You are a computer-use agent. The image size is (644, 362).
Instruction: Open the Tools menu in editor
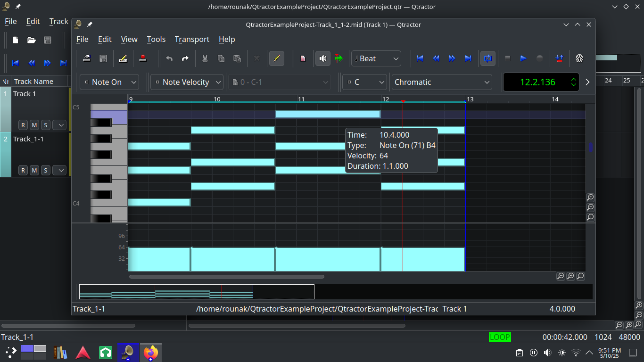pos(156,40)
